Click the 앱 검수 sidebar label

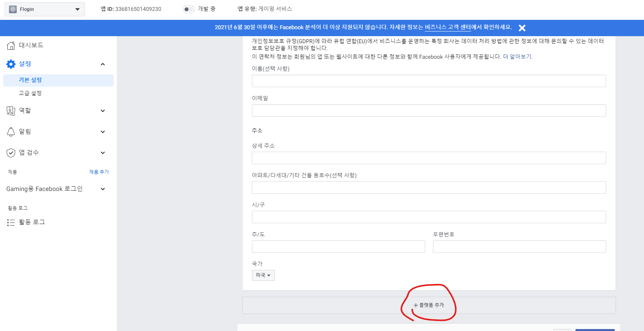[x=29, y=152]
